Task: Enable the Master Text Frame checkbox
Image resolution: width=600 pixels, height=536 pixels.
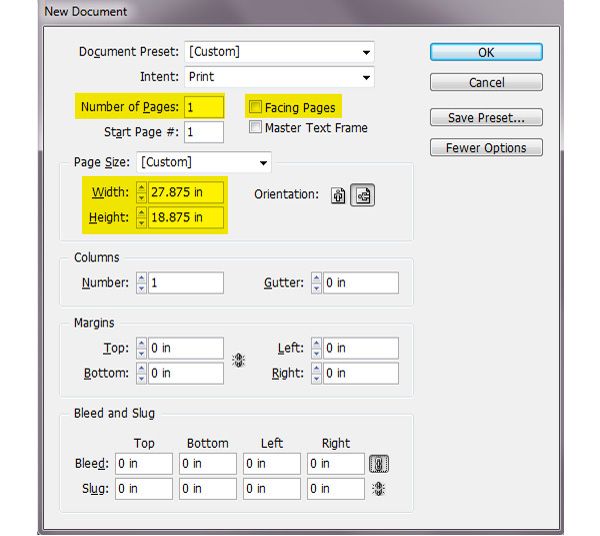Action: pyautogui.click(x=255, y=127)
